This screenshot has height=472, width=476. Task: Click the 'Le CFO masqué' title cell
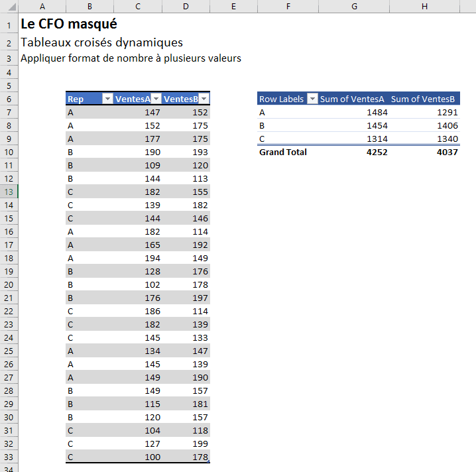[69, 25]
